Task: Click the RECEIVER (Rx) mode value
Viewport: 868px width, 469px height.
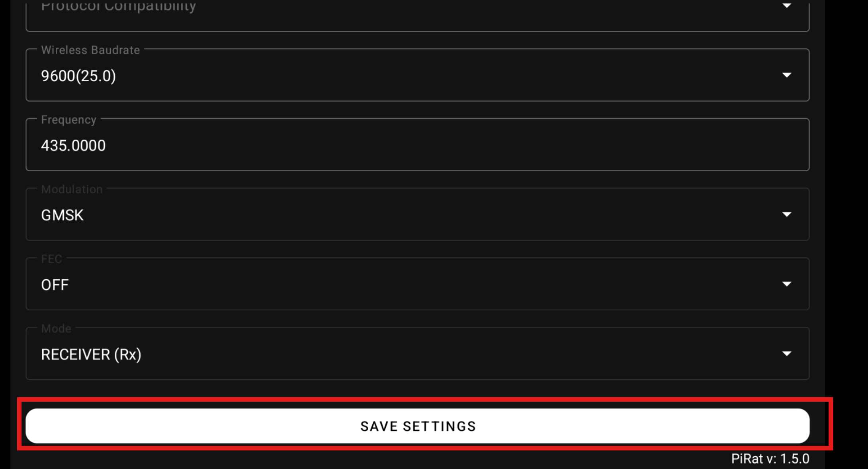Action: 91,355
